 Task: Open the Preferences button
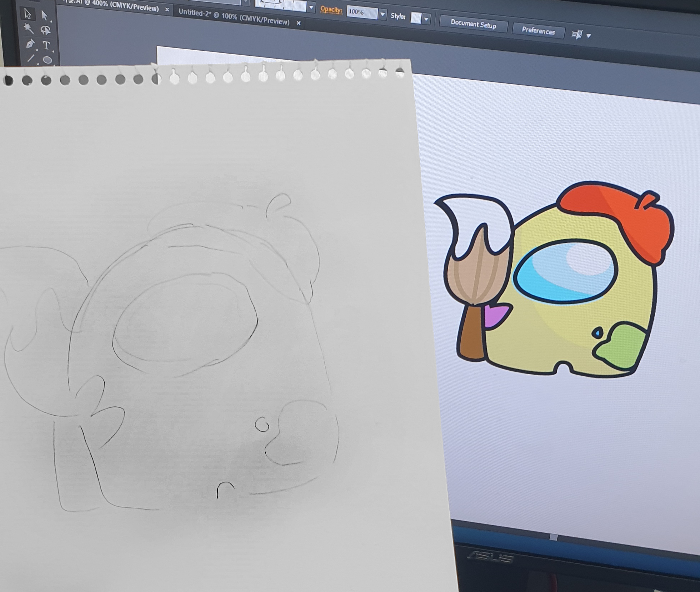tap(538, 31)
